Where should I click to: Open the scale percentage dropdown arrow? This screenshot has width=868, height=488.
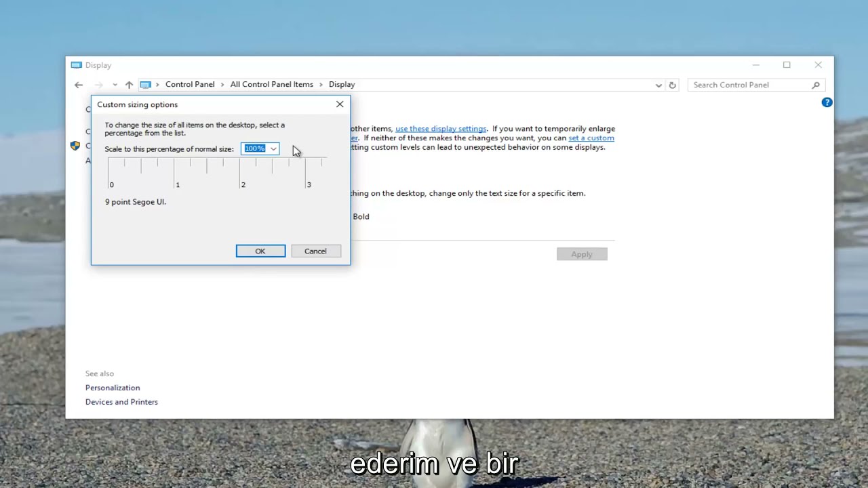click(x=273, y=148)
